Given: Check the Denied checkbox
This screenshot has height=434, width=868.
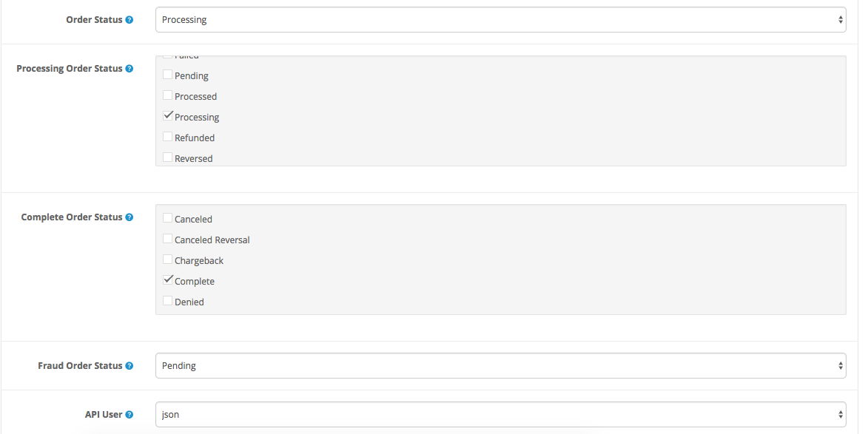Looking at the screenshot, I should [x=168, y=301].
